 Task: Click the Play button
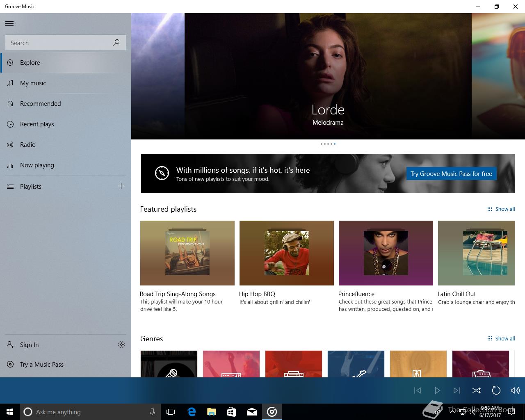pyautogui.click(x=437, y=390)
